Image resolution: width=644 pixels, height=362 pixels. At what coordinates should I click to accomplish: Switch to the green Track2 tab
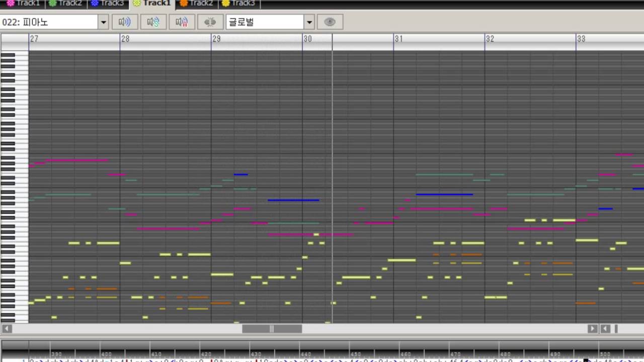65,4
